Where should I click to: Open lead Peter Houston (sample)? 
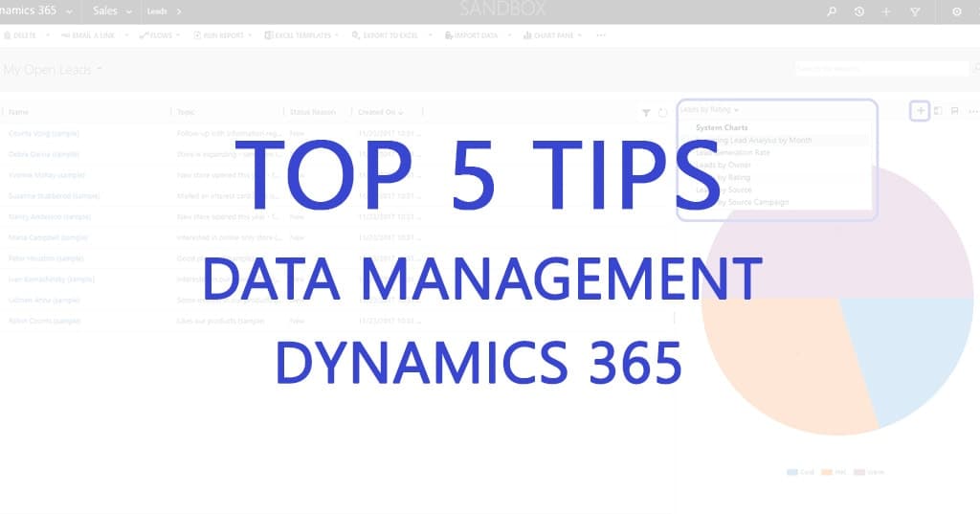coord(46,258)
